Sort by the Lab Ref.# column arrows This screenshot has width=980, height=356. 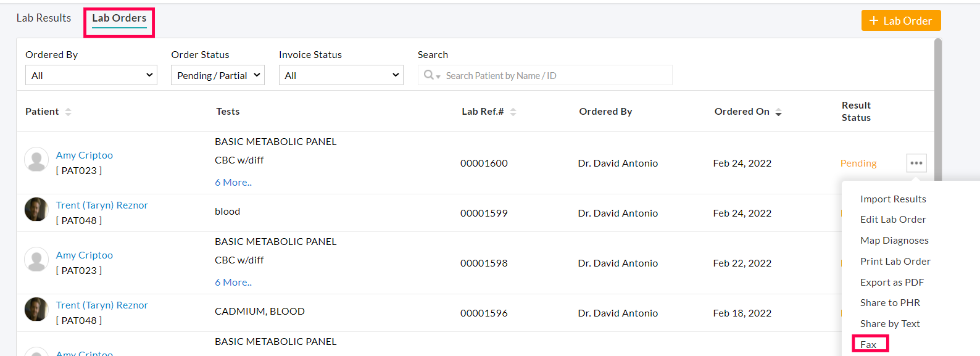(513, 112)
